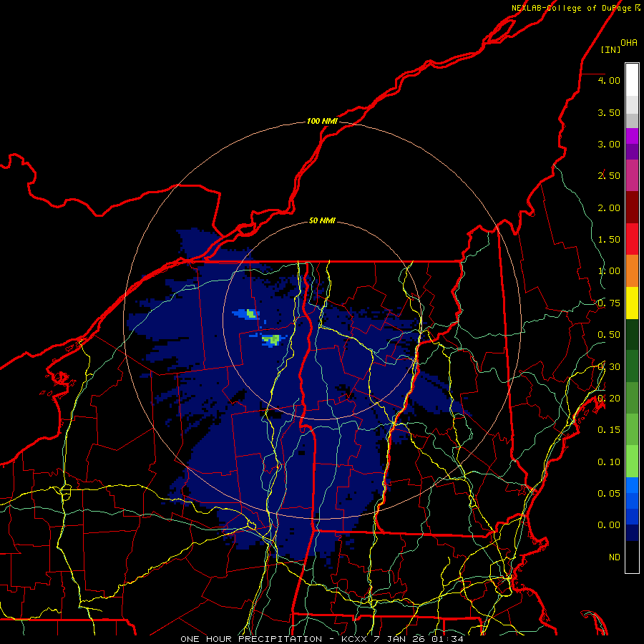Click the 0.00 legend value
Screen dimensions: 644x644
click(609, 525)
